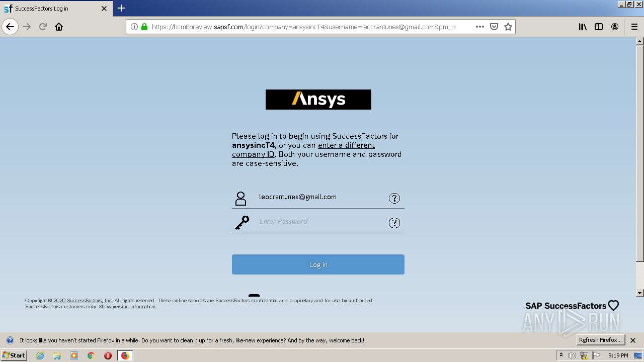Open the Firefox account icon
The height and width of the screenshot is (362, 644).
click(615, 27)
